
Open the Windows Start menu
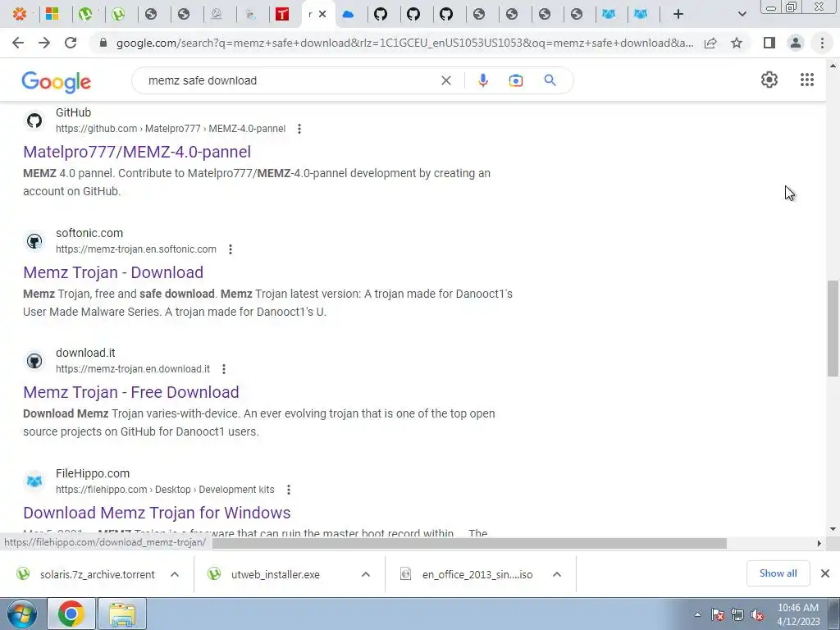pyautogui.click(x=21, y=614)
